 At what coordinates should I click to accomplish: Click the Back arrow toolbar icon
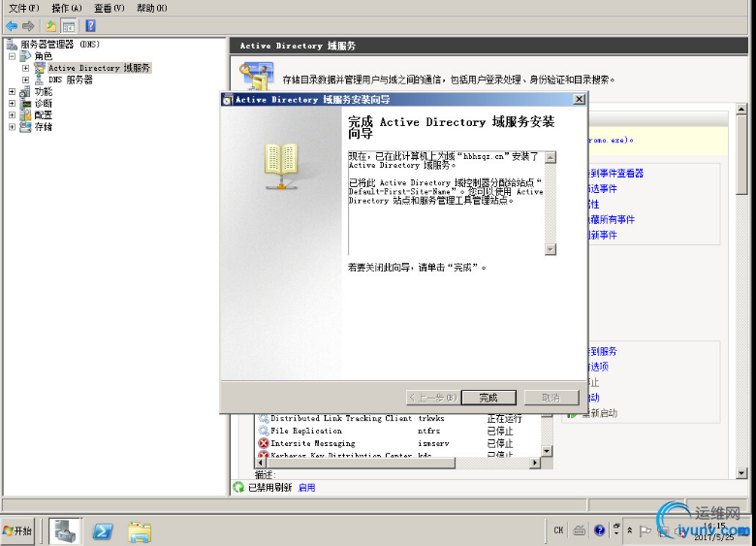(12, 26)
